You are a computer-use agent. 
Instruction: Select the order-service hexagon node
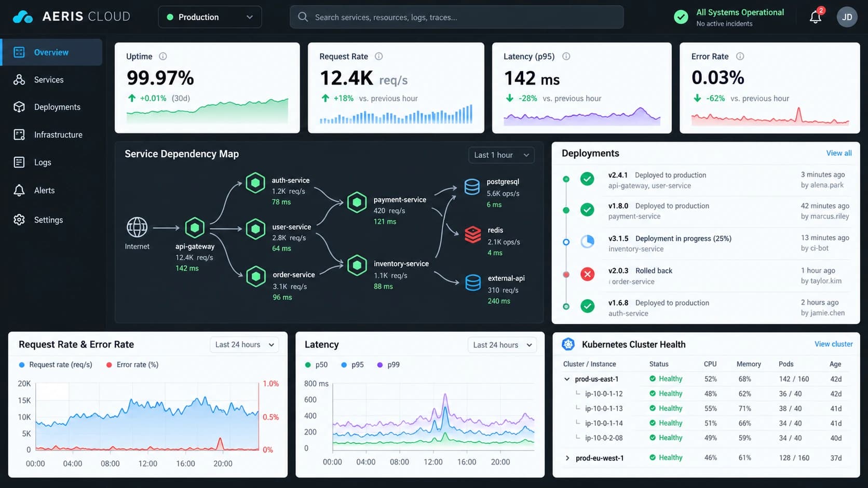pyautogui.click(x=256, y=277)
